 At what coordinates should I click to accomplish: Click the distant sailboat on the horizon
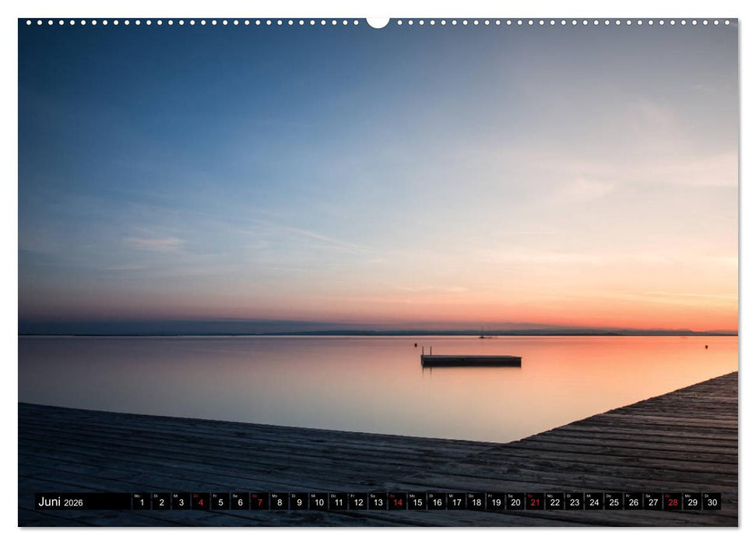coord(483,332)
